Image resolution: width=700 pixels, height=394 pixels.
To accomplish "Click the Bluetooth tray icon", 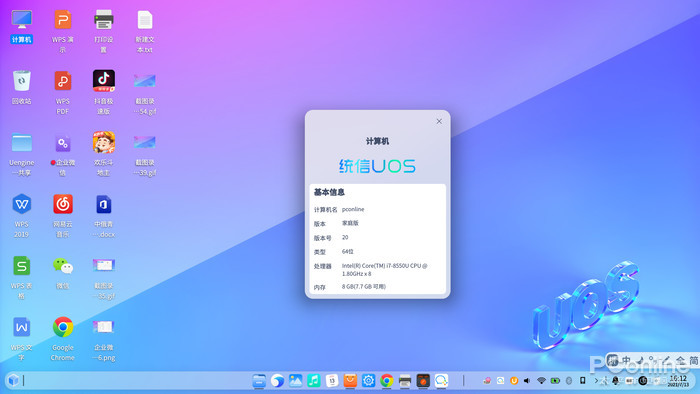I will point(569,381).
